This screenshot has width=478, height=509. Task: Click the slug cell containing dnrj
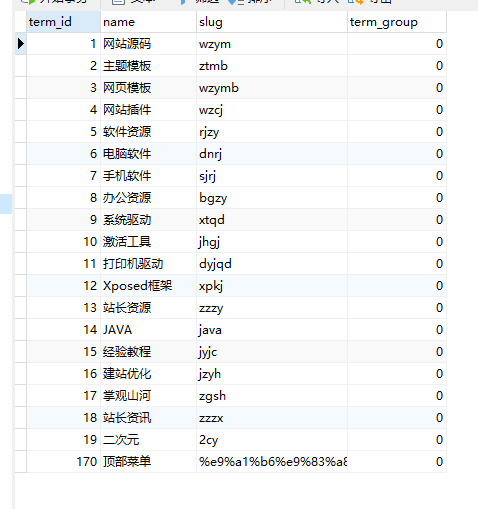point(272,154)
